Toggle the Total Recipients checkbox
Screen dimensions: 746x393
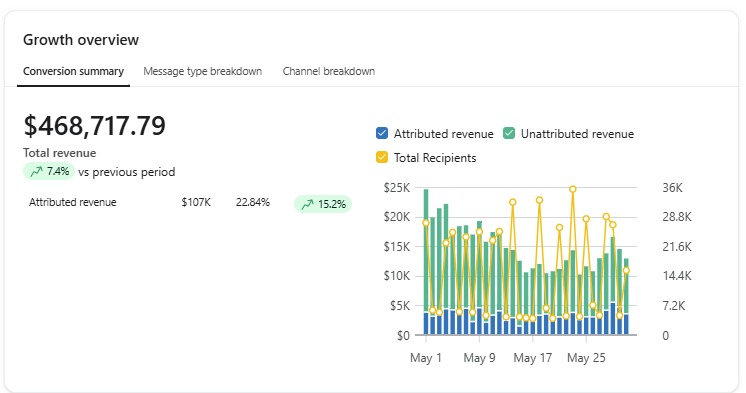point(382,157)
